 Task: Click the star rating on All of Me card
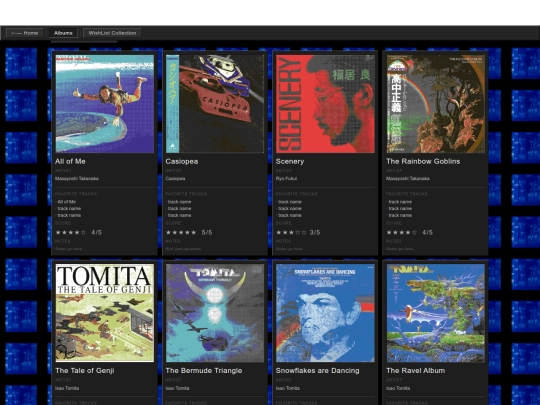click(x=71, y=232)
